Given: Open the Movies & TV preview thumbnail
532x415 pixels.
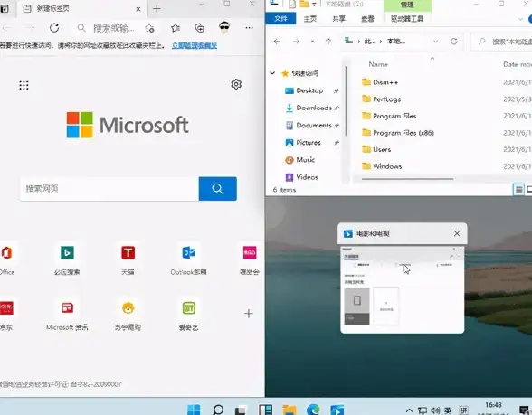Looking at the screenshot, I should pos(403,289).
